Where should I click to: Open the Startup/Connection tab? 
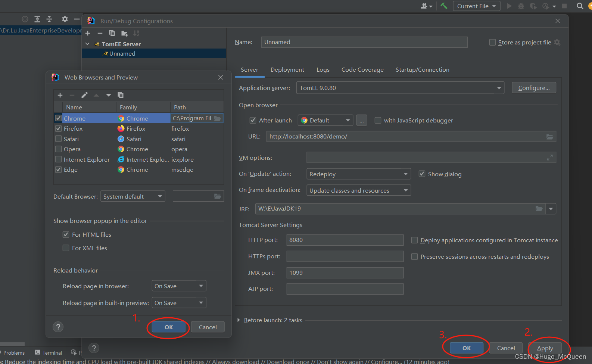pyautogui.click(x=422, y=70)
